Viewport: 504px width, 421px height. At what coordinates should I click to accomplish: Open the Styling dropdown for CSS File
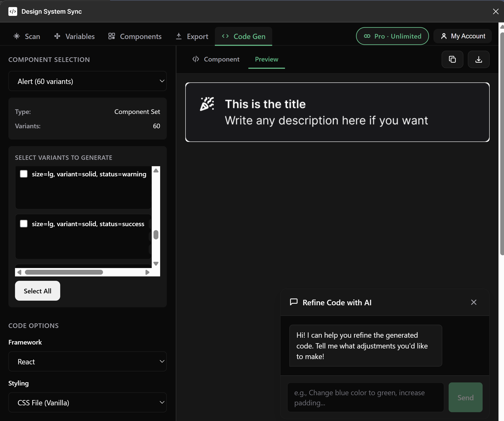[x=87, y=402]
